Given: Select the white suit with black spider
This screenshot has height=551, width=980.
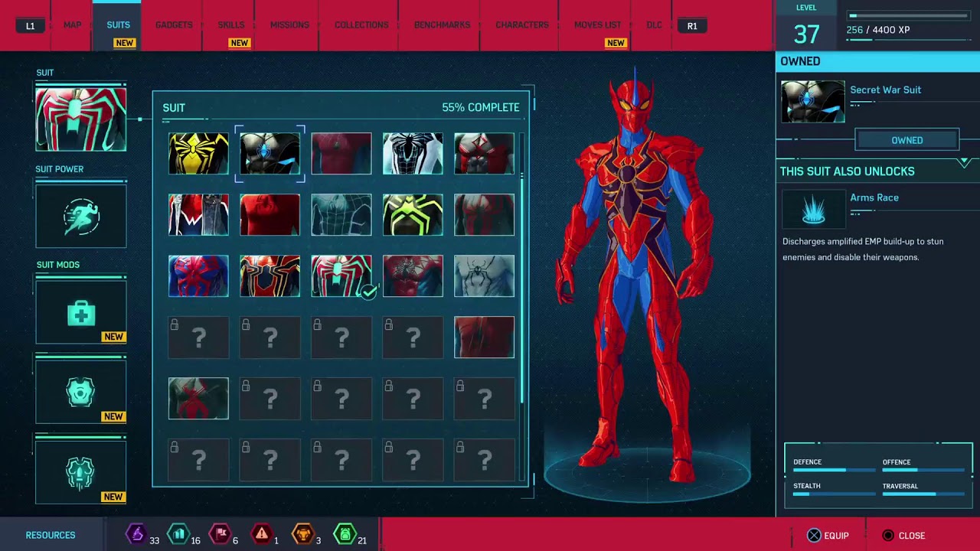Looking at the screenshot, I should click(x=413, y=153).
